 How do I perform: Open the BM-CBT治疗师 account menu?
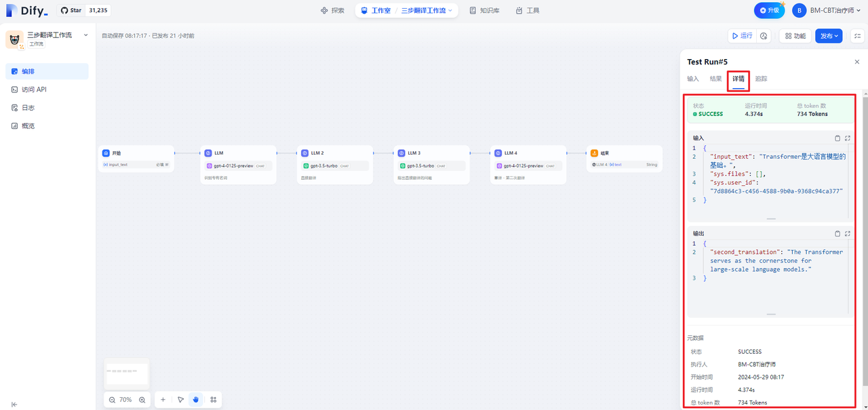[827, 10]
